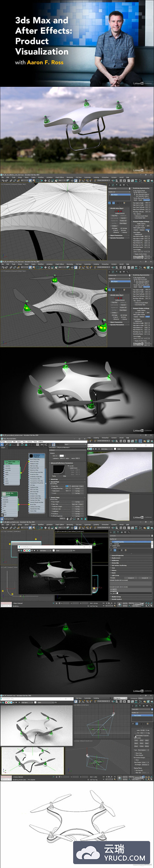This screenshot has width=154, height=868.
Task: Toggle the Displacement checkbox under Special Maps
Action: tap(52, 491)
